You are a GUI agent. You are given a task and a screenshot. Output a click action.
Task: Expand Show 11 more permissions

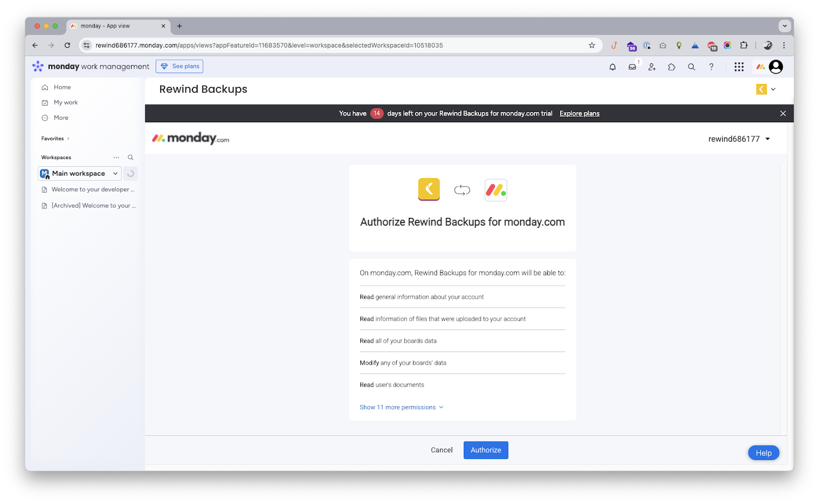(x=401, y=407)
